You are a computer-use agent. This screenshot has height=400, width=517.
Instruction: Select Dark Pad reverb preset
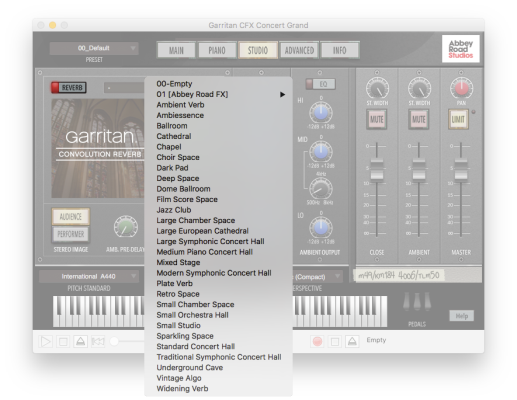point(218,168)
